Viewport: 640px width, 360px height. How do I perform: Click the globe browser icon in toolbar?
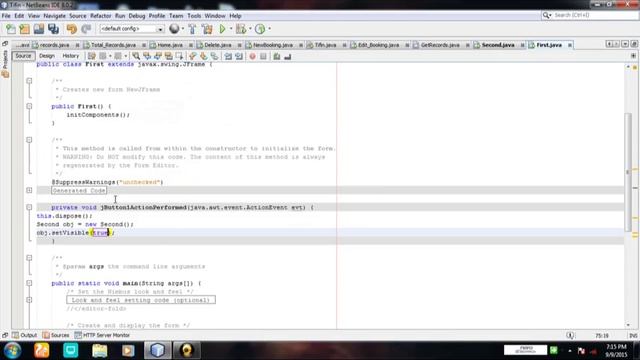click(x=174, y=29)
